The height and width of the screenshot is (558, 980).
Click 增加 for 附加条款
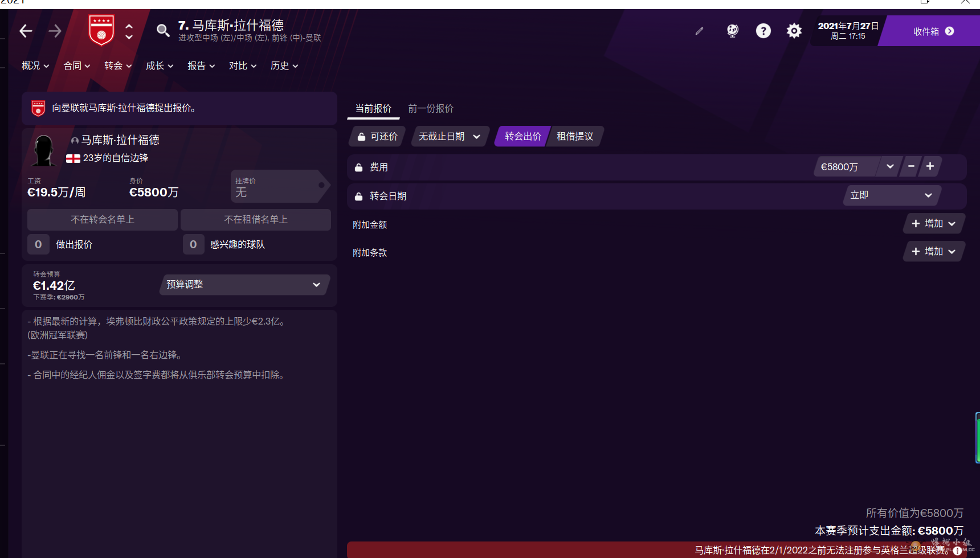point(934,252)
